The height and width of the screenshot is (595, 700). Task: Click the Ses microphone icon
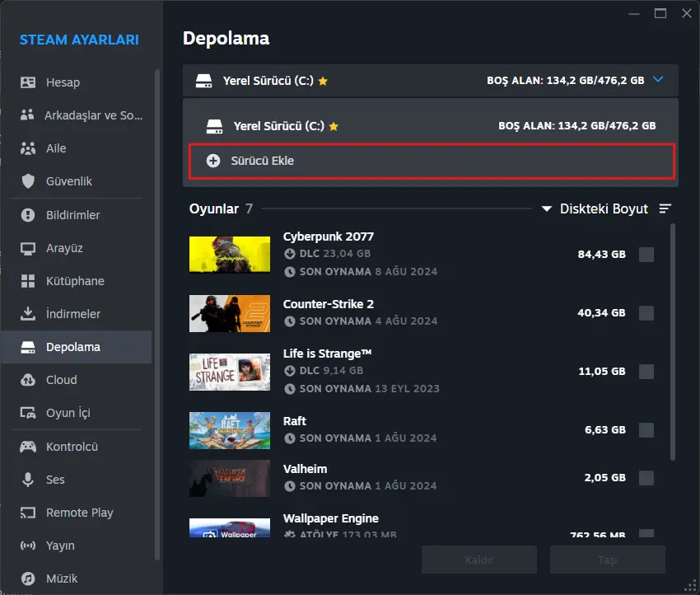pos(28,480)
